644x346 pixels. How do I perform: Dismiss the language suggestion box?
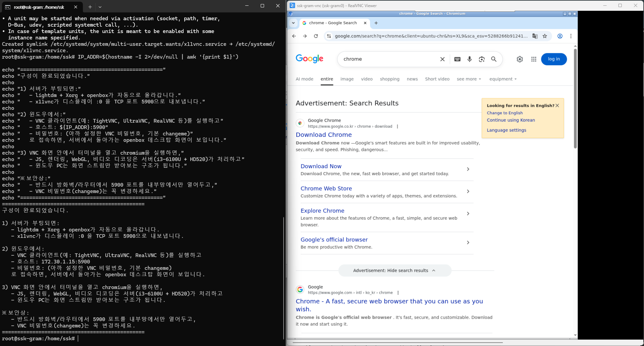point(557,105)
